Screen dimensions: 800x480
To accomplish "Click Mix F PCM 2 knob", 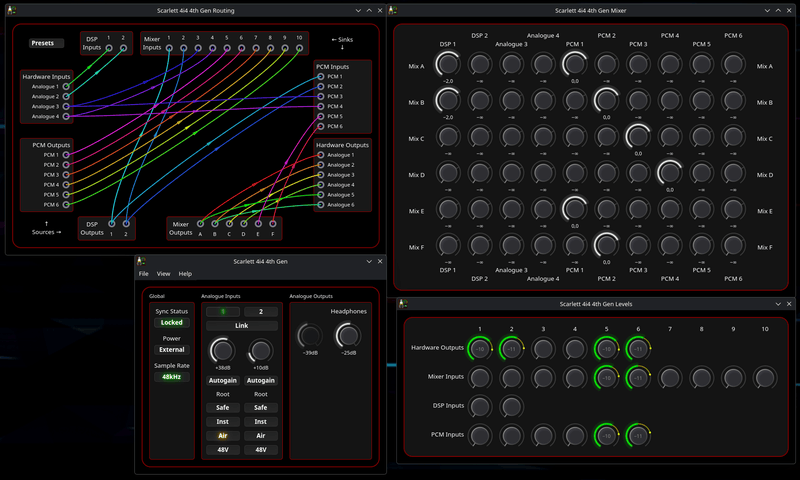I will tap(607, 245).
